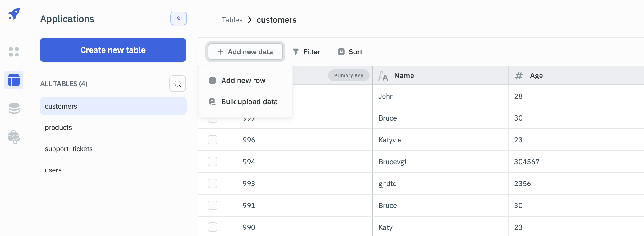Viewport: 644px width, 236px height.
Task: Open the support_tickets table
Action: (x=69, y=149)
